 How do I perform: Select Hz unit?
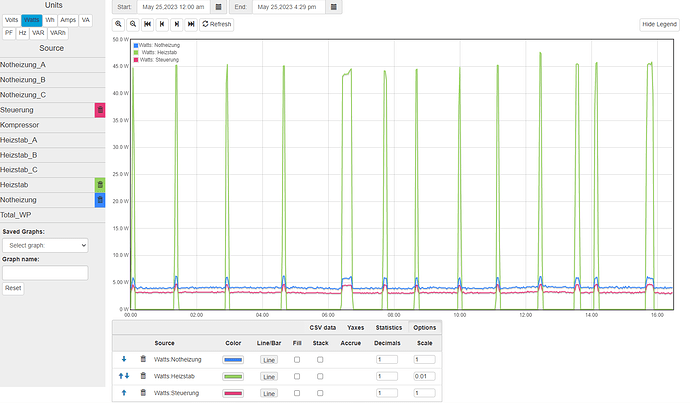pyautogui.click(x=22, y=33)
